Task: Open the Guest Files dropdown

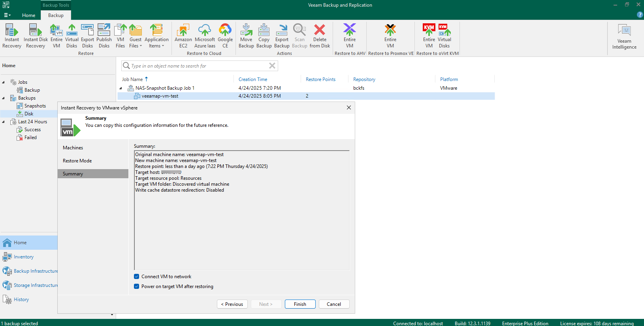Action: tap(136, 36)
